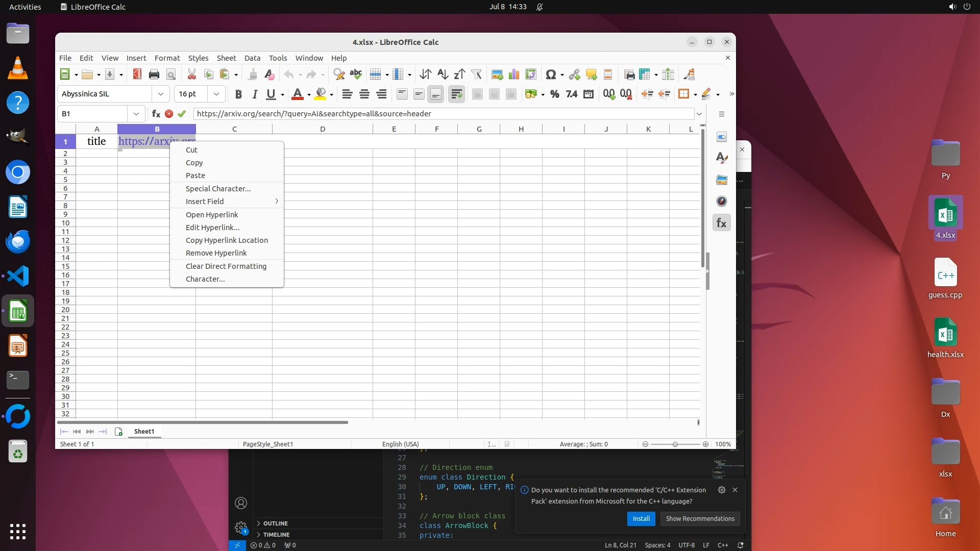The height and width of the screenshot is (551, 980).
Task: Click the AutoFilter funnel icon
Action: (x=476, y=74)
